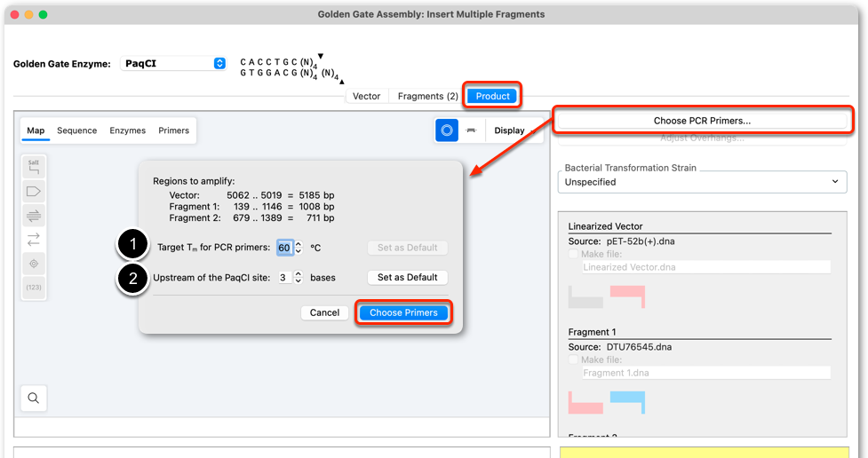Click the pET-52b(+).dna source text

click(641, 241)
